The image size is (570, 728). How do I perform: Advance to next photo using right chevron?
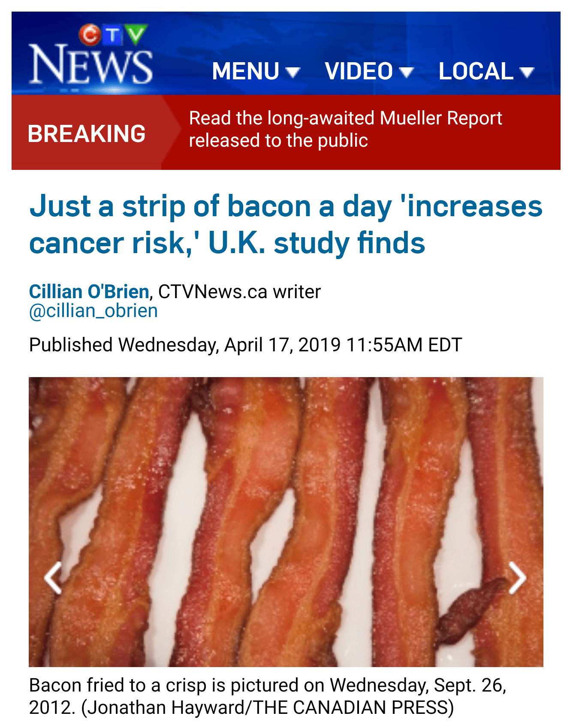pyautogui.click(x=517, y=578)
